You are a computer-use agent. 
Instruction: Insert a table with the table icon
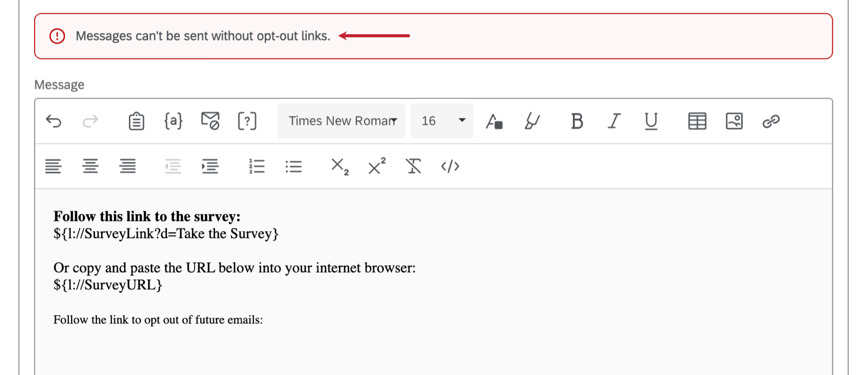pos(697,121)
